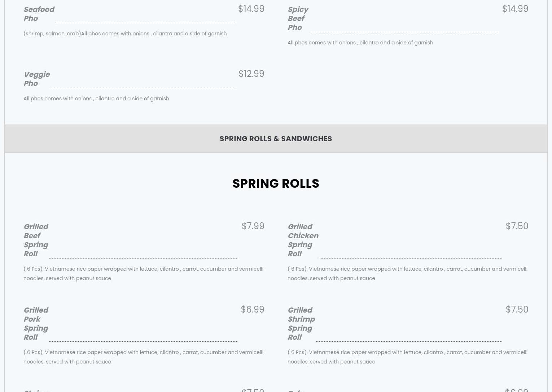
Task: Click the Spicy Beef Pho item title
Action: click(298, 18)
